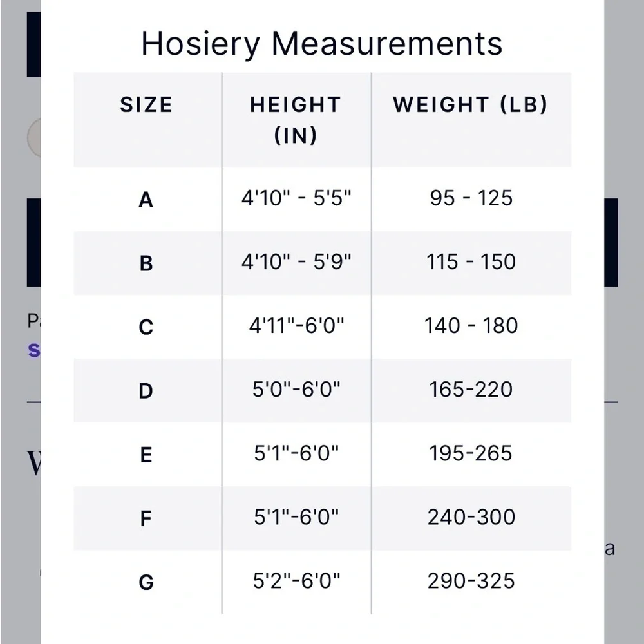Click the Hosiery Measurements title
644x644 pixels.
click(x=322, y=44)
